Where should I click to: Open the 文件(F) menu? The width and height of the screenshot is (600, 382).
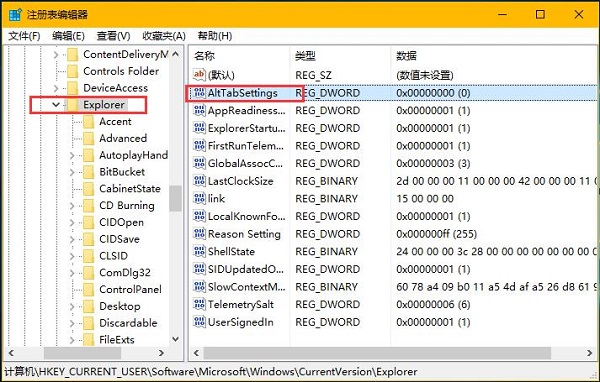click(x=24, y=36)
